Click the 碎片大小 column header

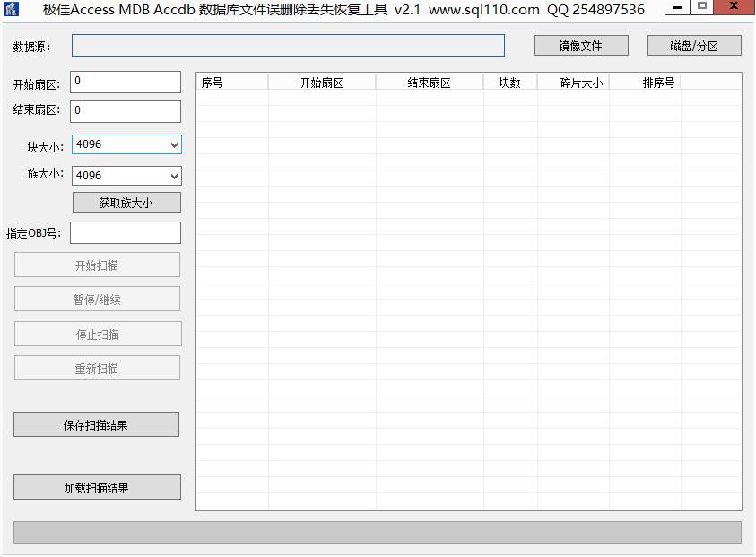coord(573,83)
